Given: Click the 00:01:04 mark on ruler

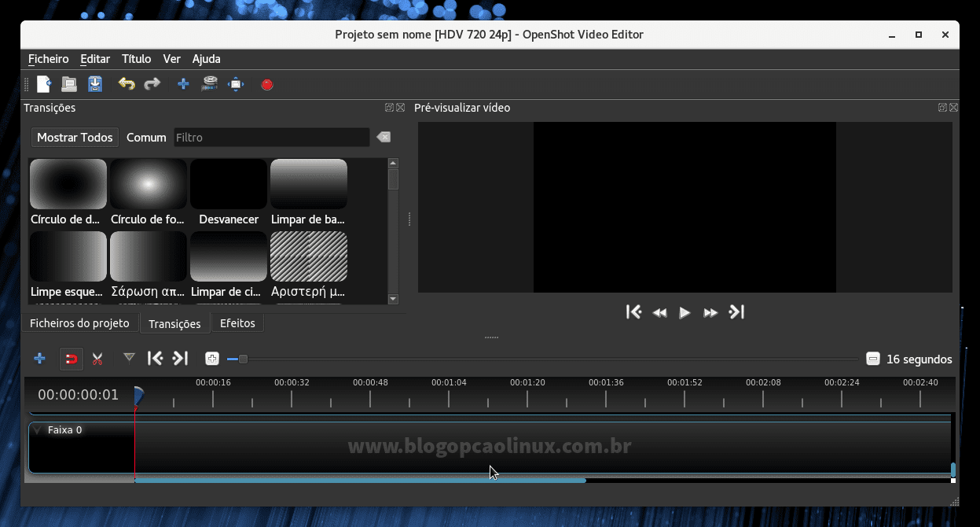Looking at the screenshot, I should tap(449, 382).
